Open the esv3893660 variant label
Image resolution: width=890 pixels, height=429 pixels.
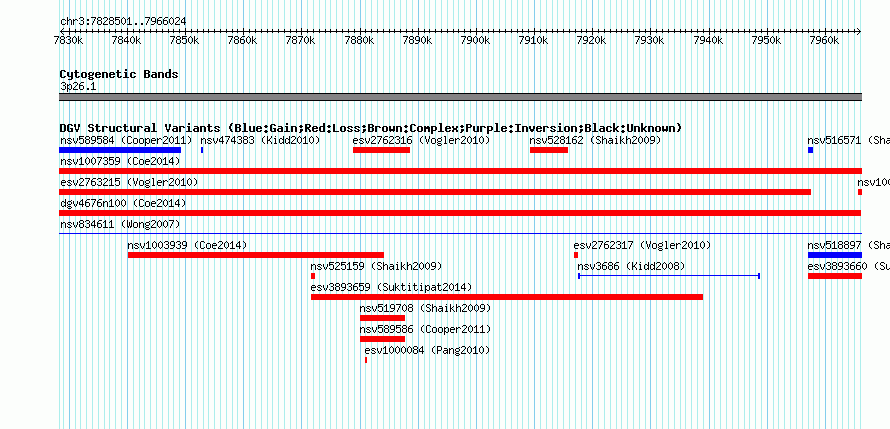pyautogui.click(x=848, y=266)
